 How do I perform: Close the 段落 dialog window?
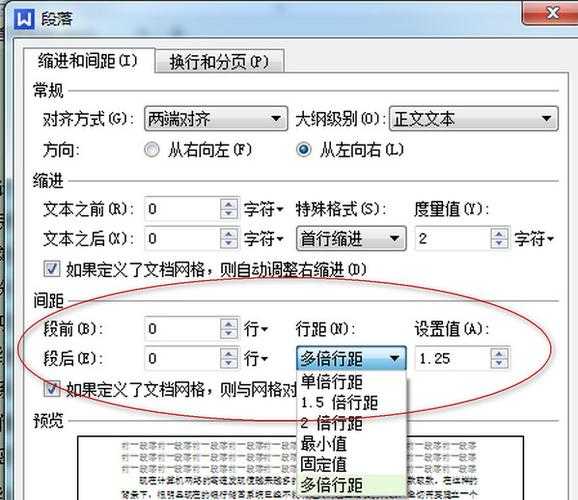tap(551, 13)
